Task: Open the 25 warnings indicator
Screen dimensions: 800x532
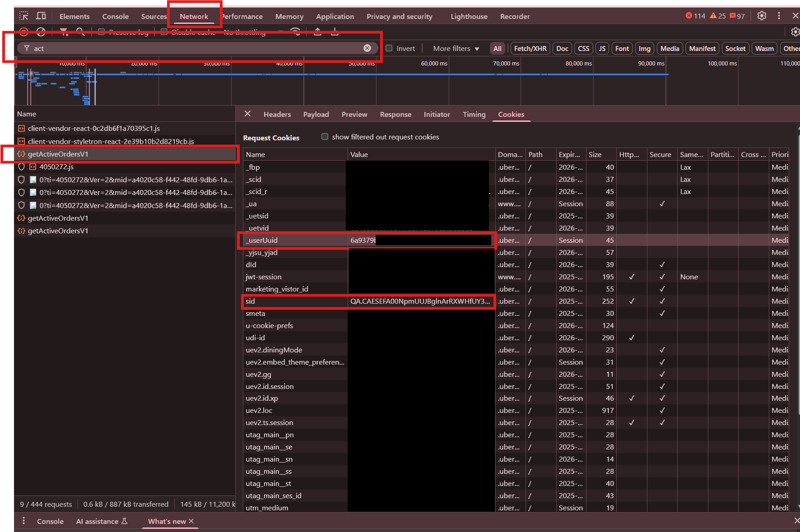Action: tap(718, 16)
